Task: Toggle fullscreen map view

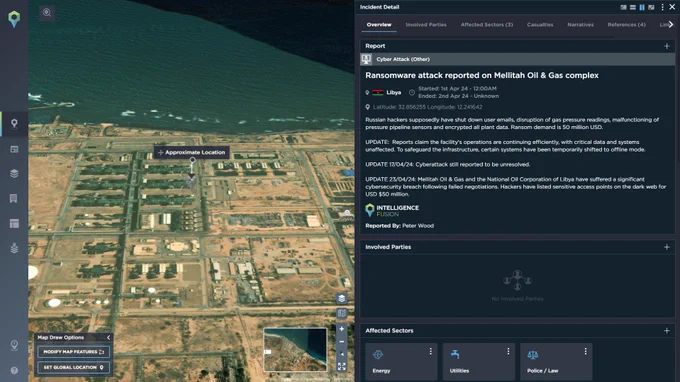Action: pos(342,367)
